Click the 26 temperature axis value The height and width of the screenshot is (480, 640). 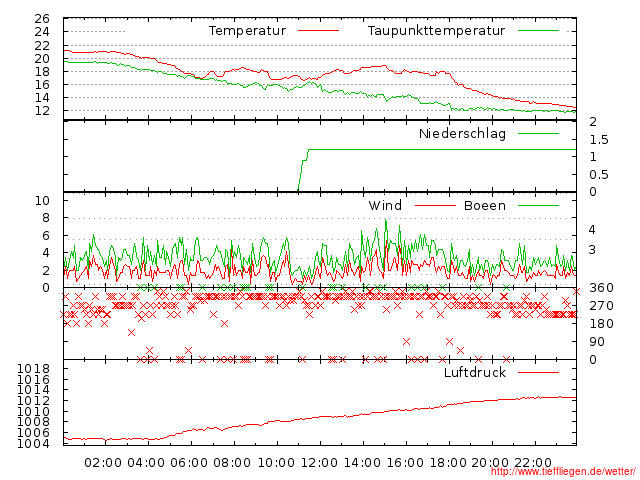click(x=42, y=19)
